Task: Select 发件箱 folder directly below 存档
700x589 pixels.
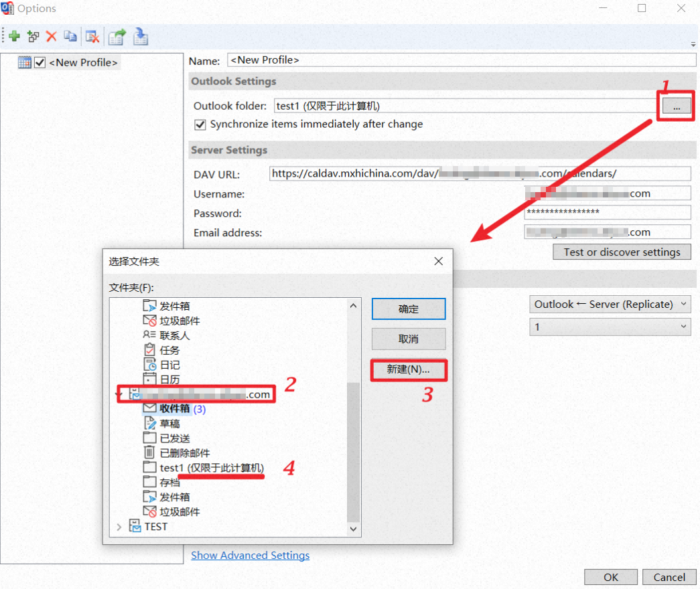Action: [175, 497]
